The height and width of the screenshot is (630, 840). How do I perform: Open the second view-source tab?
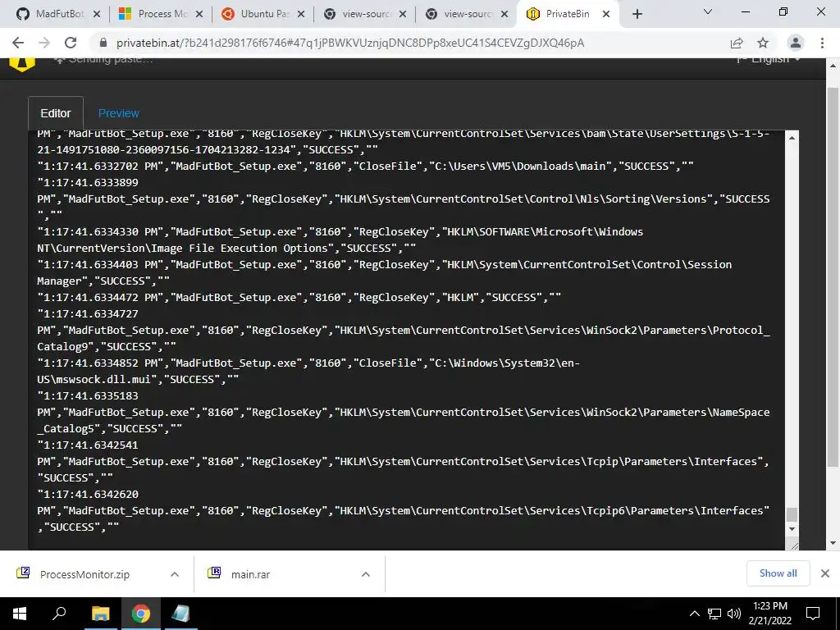(x=461, y=14)
